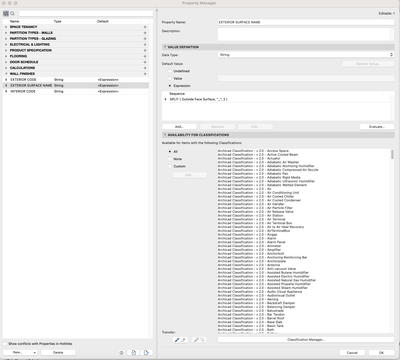Expand the FLOORING group

(x=6, y=56)
